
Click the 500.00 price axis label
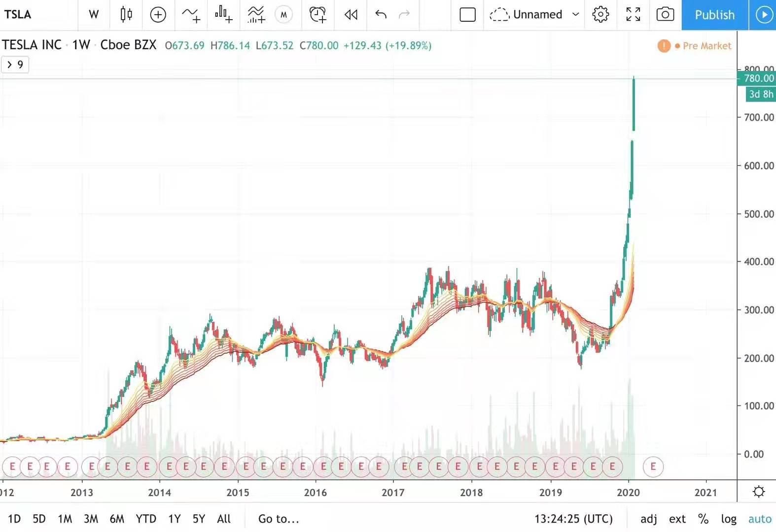pyautogui.click(x=759, y=214)
